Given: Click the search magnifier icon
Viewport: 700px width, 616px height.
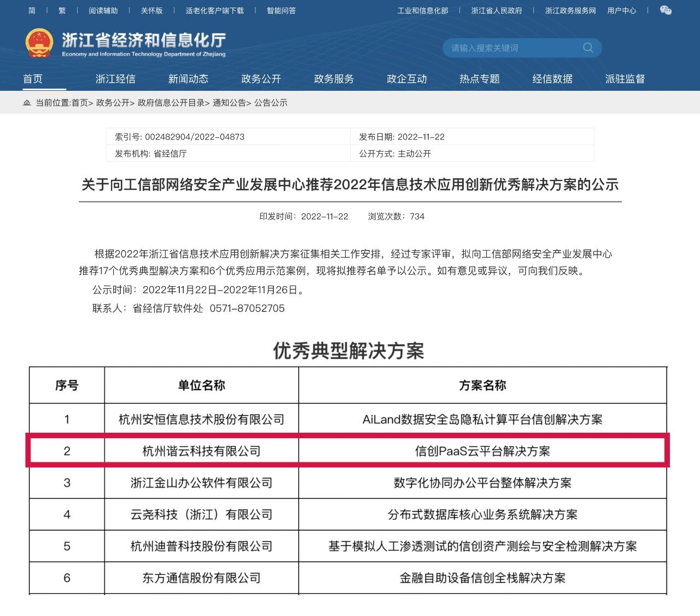Looking at the screenshot, I should click(x=588, y=48).
